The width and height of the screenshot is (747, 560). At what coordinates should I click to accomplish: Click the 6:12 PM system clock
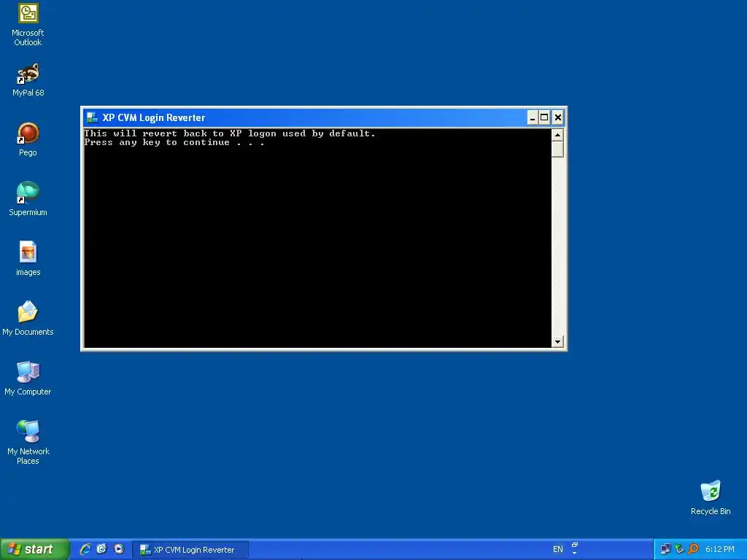point(720,549)
